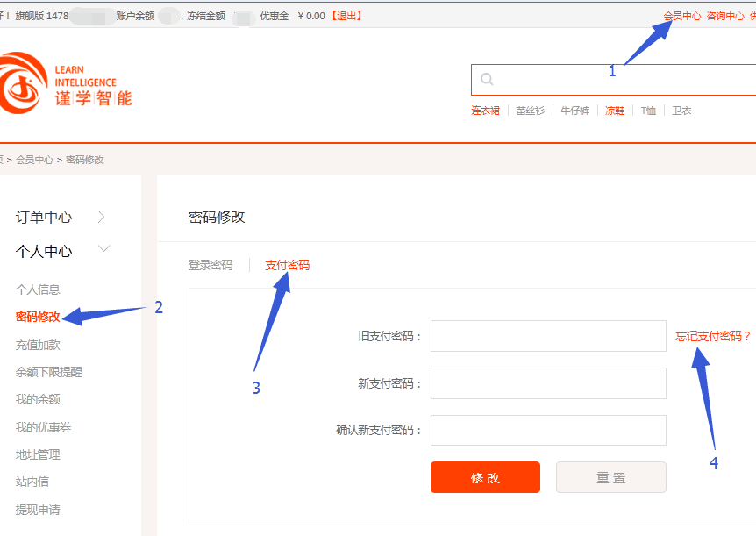
Task: Click the 连衣裙 hot search keyword
Action: pyautogui.click(x=485, y=111)
